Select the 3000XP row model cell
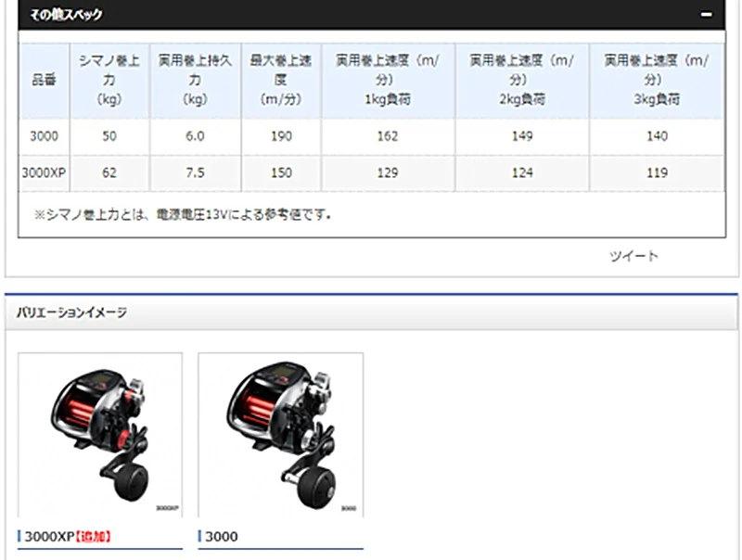 [x=44, y=172]
